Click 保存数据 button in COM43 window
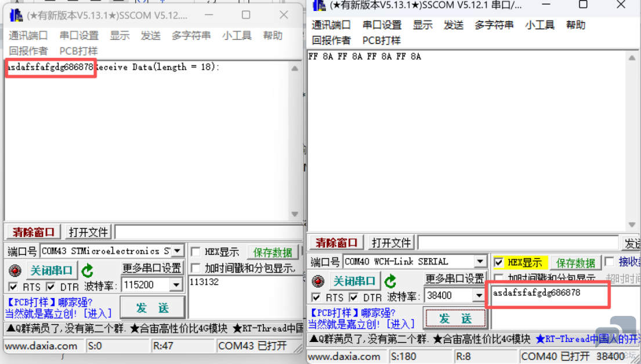The height and width of the screenshot is (364, 641). pos(273,252)
